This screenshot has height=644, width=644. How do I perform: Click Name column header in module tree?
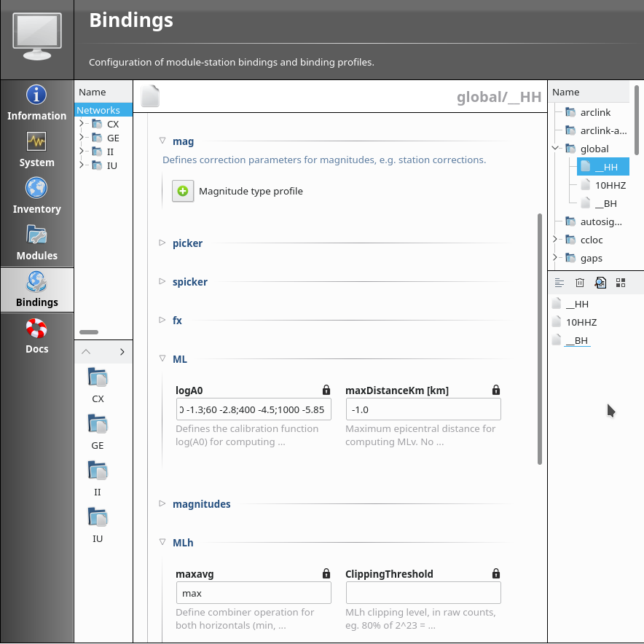pos(589,92)
